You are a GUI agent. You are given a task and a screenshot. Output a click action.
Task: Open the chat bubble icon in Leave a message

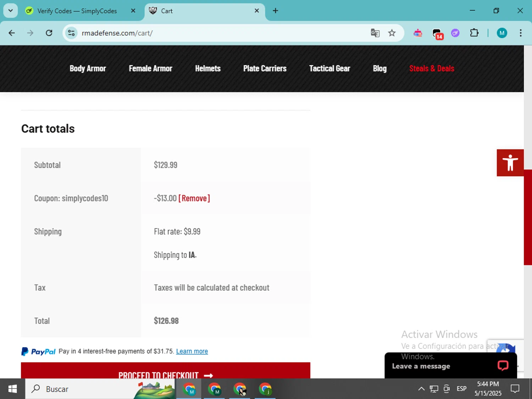(503, 365)
